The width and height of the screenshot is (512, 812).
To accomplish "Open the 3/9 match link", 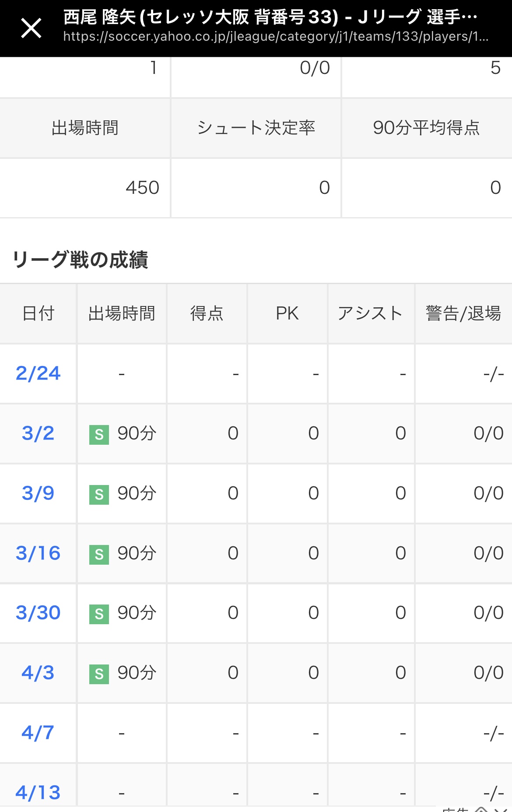I will [38, 493].
